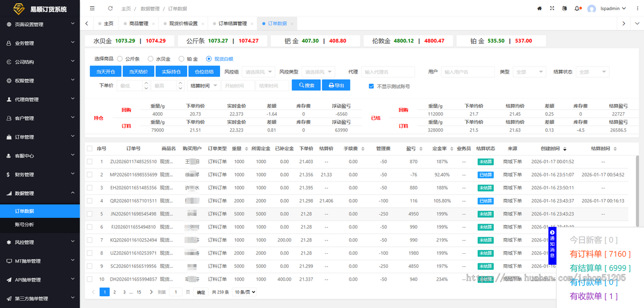Viewport: 644px width, 308px height.
Task: Click the 订单管理 cart icon
Action: click(9, 137)
